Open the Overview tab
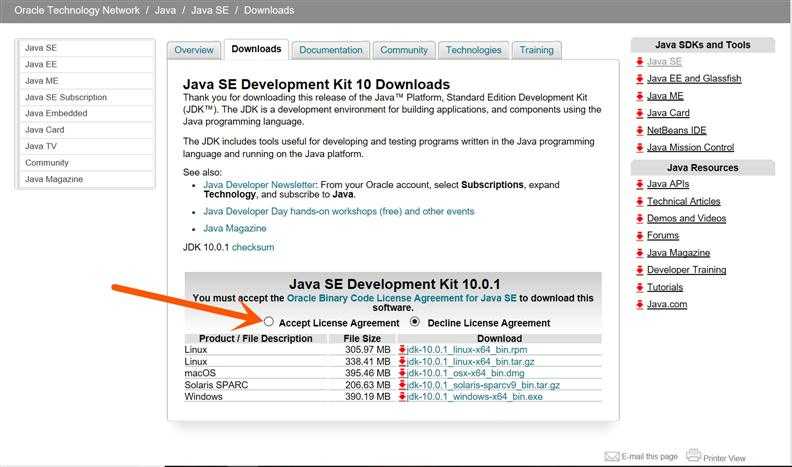Screen dimensions: 792x467 (x=194, y=50)
